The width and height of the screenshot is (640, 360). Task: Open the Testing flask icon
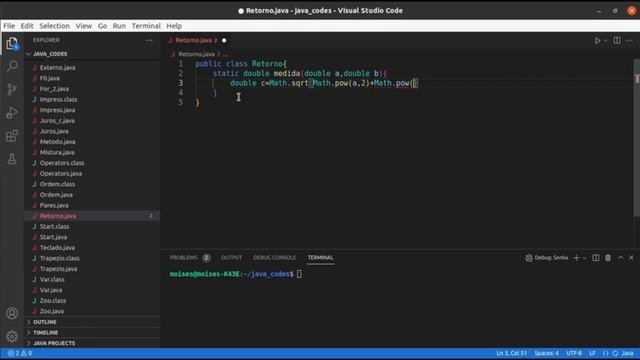[12, 159]
